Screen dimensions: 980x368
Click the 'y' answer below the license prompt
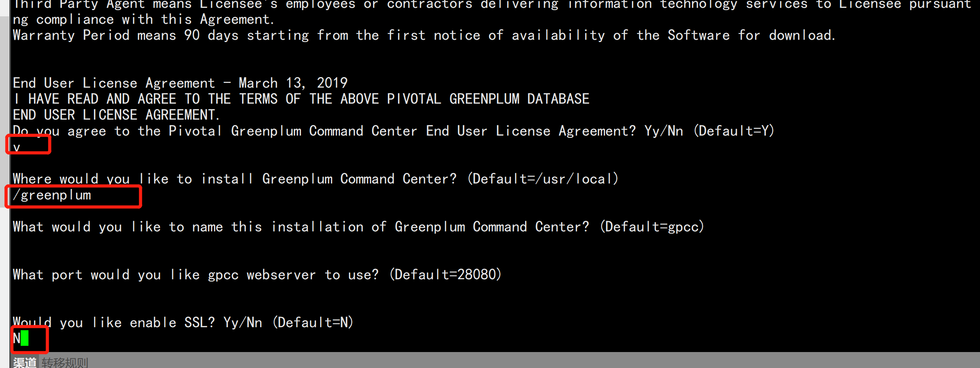click(16, 148)
